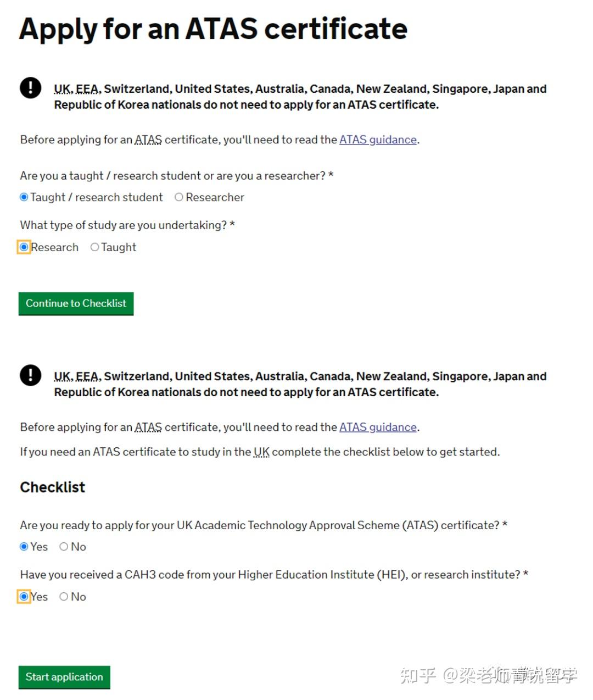This screenshot has width=593, height=700.
Task: Select 'No' for ready to apply question
Action: (x=64, y=547)
